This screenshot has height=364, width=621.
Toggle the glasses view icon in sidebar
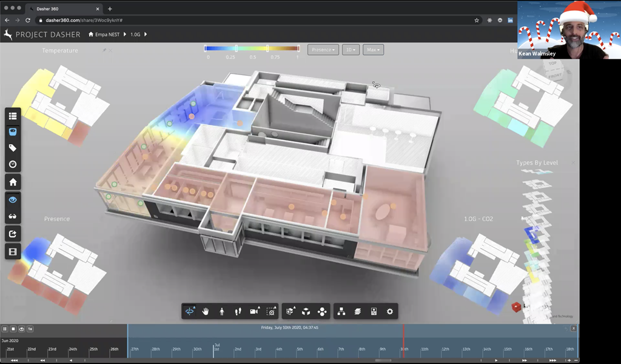pyautogui.click(x=13, y=217)
